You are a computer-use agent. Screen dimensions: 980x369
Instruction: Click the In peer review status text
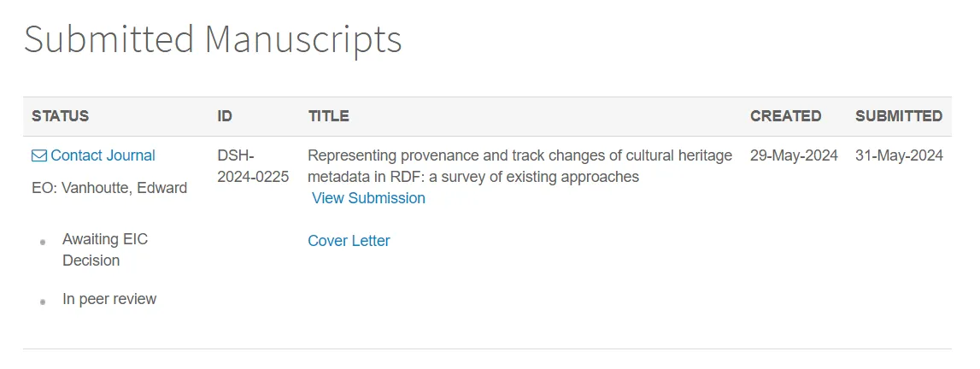(x=109, y=299)
